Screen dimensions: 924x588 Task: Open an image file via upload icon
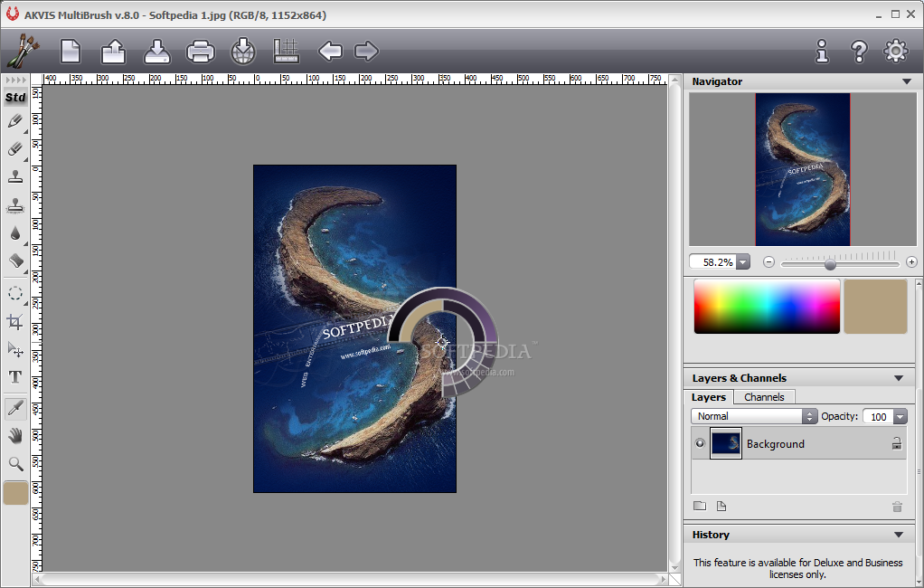pos(113,52)
